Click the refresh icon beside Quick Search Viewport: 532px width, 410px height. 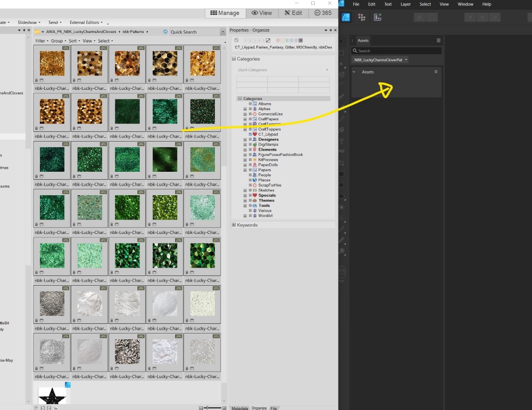[165, 31]
